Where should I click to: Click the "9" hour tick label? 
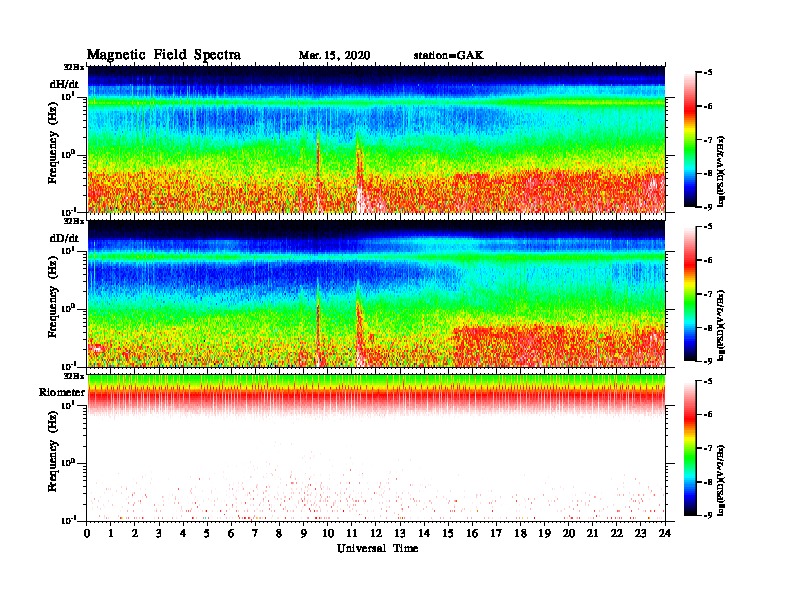click(304, 534)
